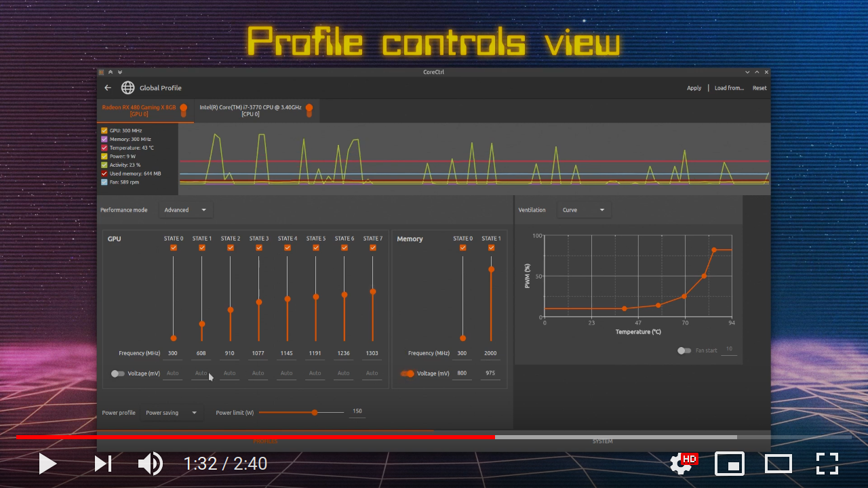This screenshot has height=488, width=868.
Task: Uncheck GPU STATE 2 checkbox
Action: (231, 248)
